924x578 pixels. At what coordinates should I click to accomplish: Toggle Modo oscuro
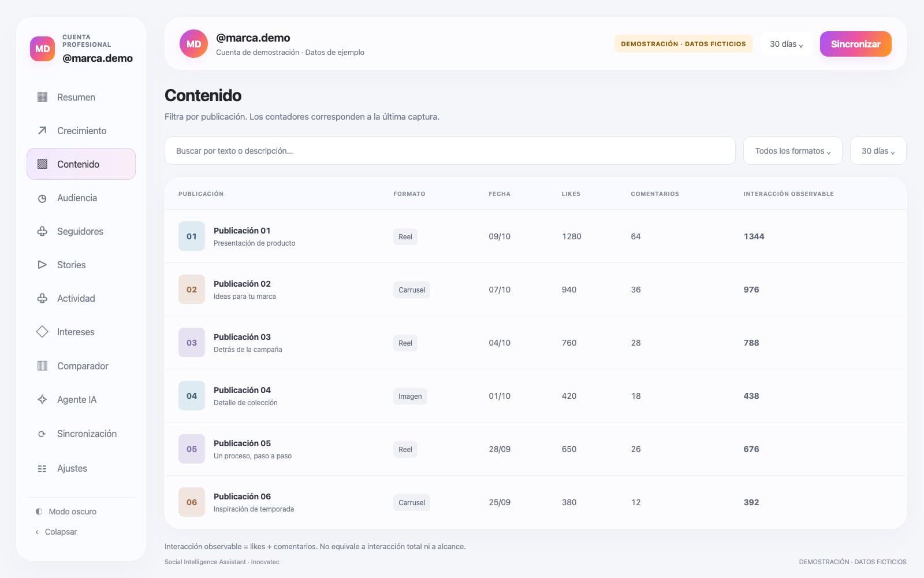coord(66,512)
